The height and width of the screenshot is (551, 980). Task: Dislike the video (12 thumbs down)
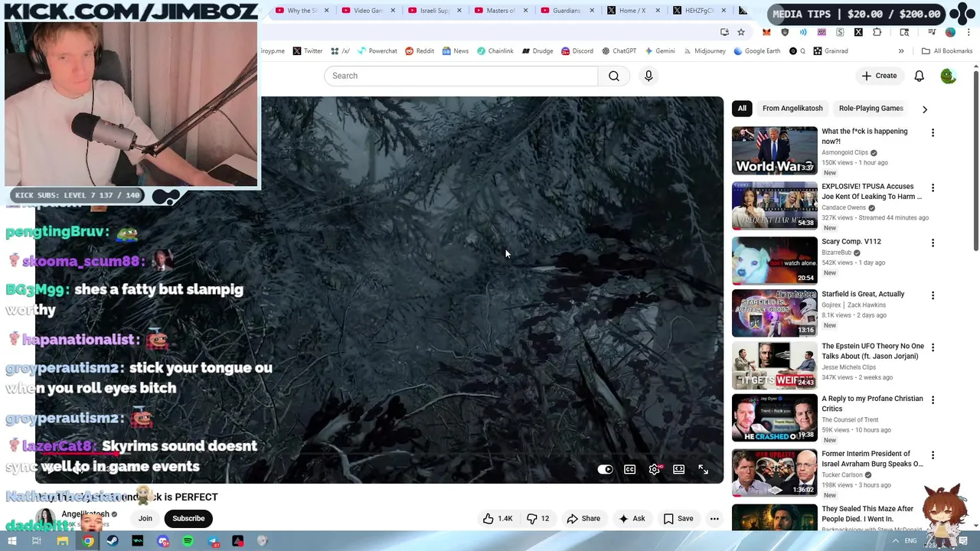pyautogui.click(x=538, y=518)
